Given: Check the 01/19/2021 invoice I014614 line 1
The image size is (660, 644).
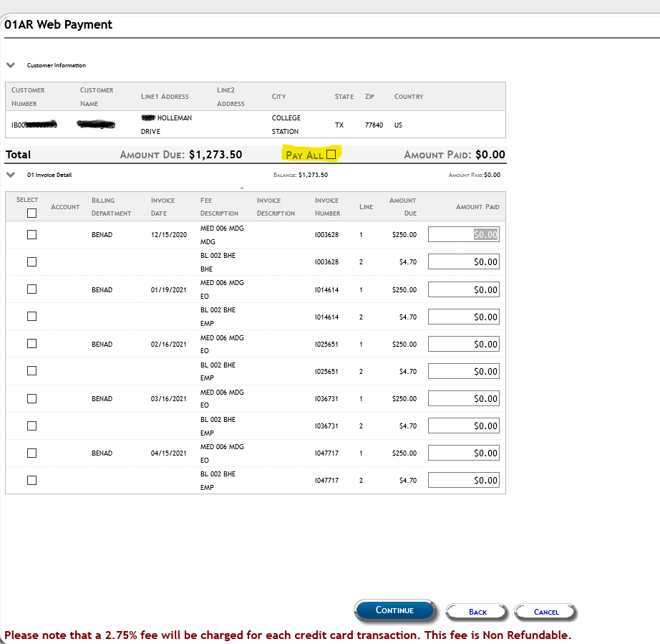Looking at the screenshot, I should point(31,289).
